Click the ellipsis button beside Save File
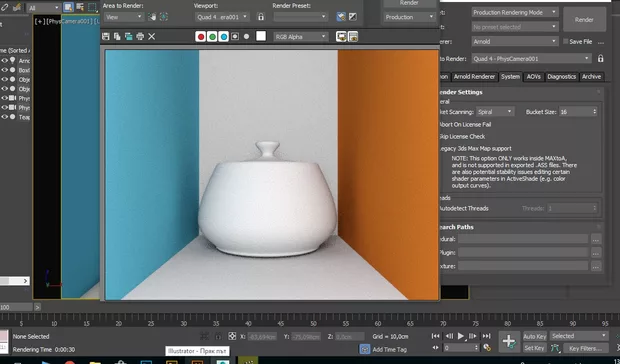 (x=601, y=42)
